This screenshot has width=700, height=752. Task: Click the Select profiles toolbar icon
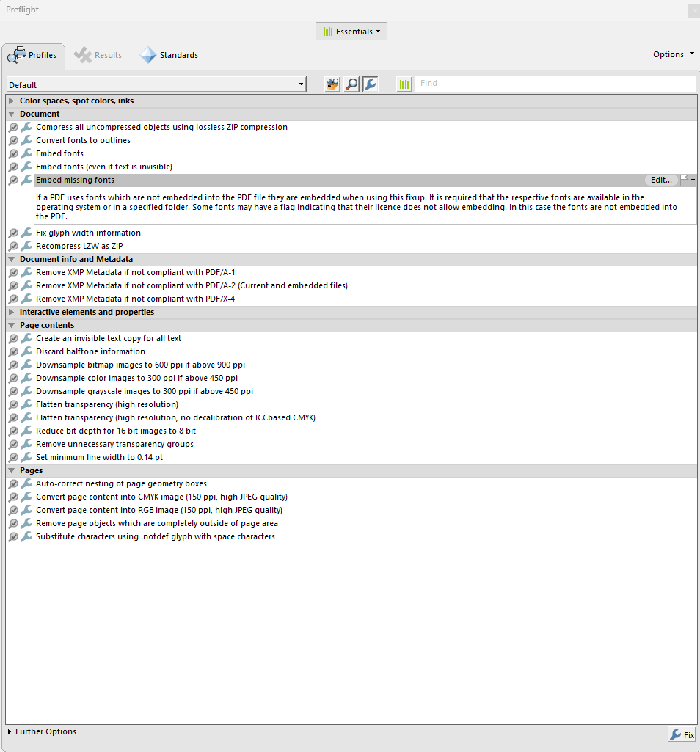(x=332, y=84)
